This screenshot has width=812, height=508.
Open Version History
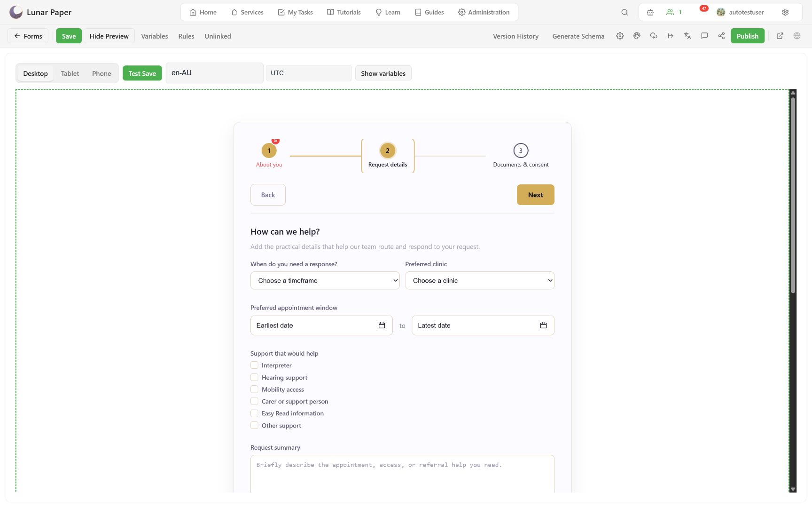pos(515,36)
